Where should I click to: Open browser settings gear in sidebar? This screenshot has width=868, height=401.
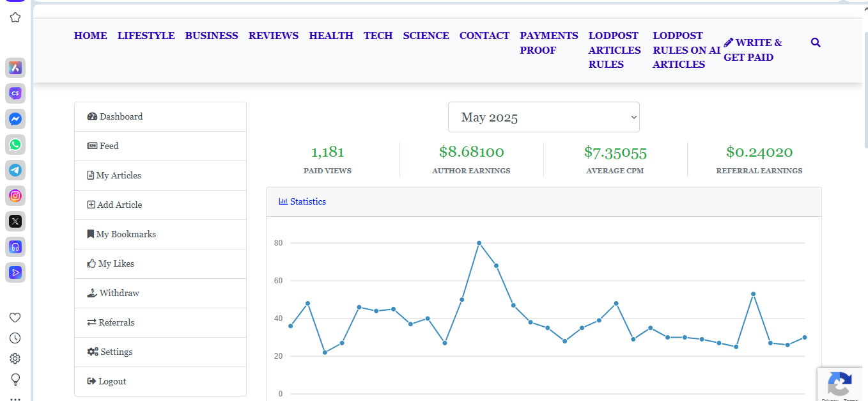point(15,359)
